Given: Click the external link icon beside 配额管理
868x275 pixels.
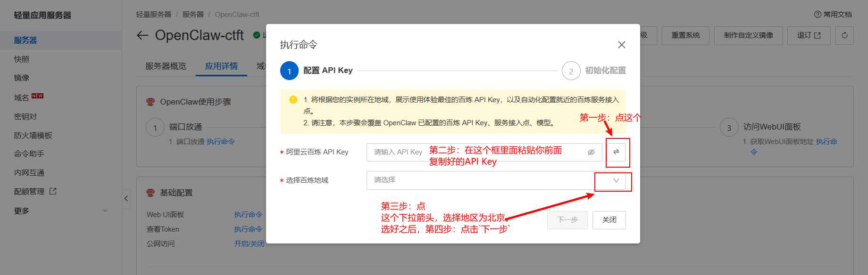Looking at the screenshot, I should point(53,191).
